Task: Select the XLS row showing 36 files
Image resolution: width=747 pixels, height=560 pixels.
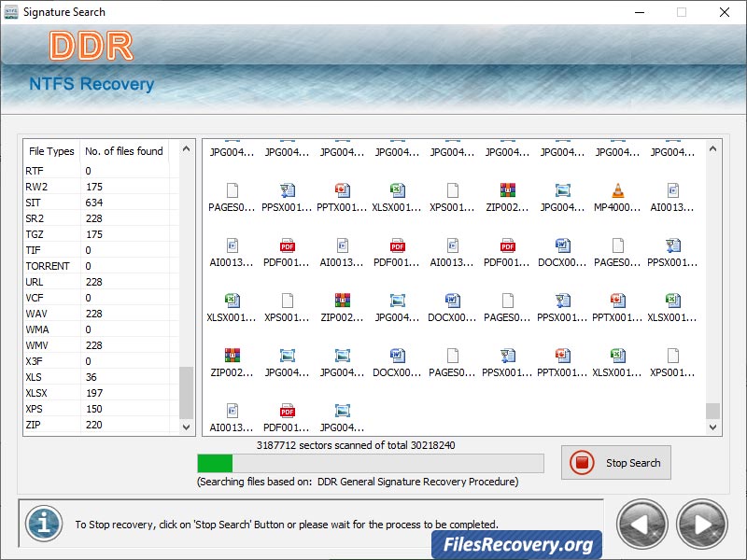Action: click(102, 377)
